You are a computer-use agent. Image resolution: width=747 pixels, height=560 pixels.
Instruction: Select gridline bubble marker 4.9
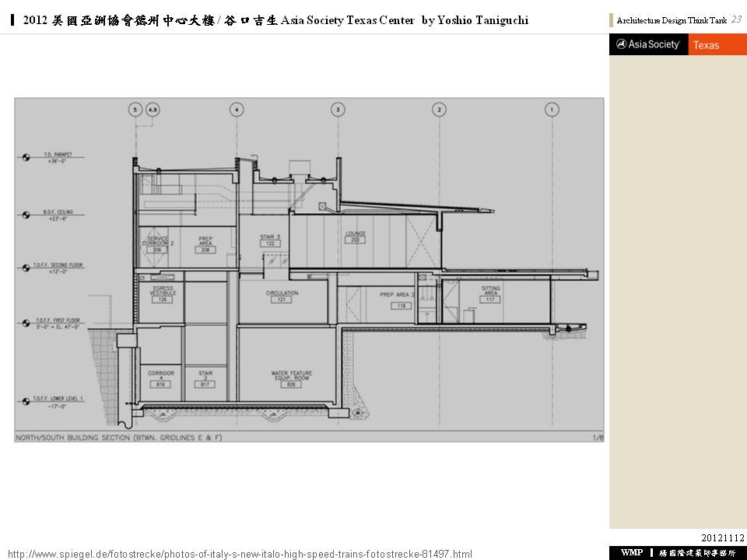click(x=152, y=110)
